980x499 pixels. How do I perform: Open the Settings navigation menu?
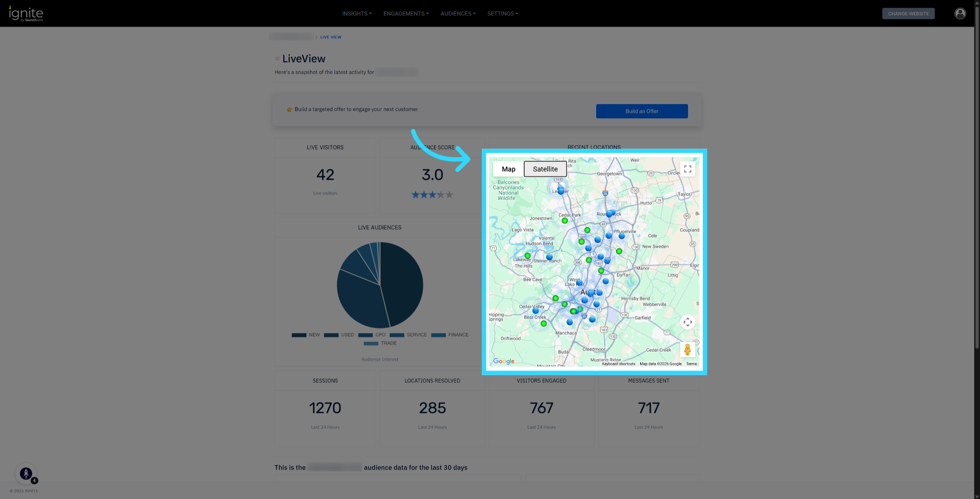point(502,13)
